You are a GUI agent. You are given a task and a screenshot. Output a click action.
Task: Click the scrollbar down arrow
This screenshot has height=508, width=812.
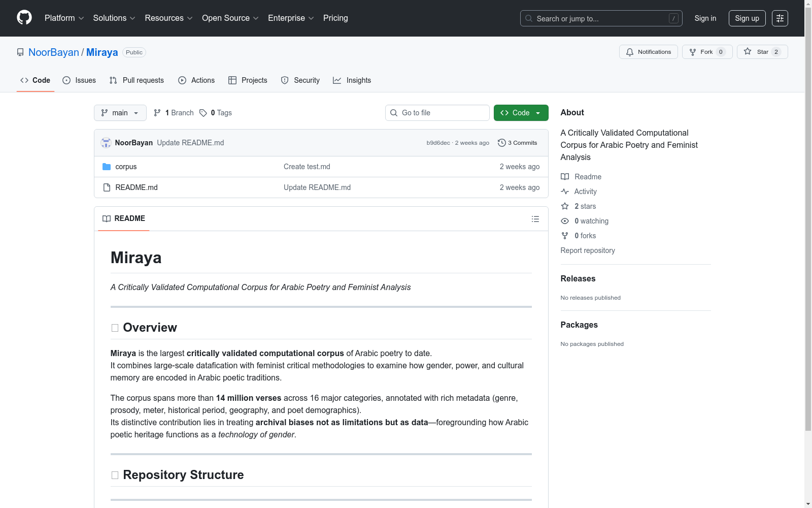[808, 504]
